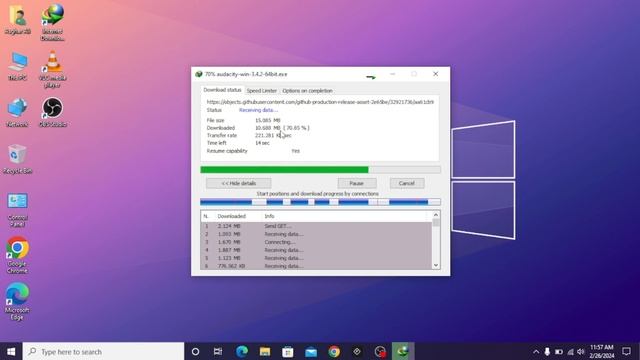Click the green download progress bar
The height and width of the screenshot is (360, 640).
pyautogui.click(x=320, y=170)
